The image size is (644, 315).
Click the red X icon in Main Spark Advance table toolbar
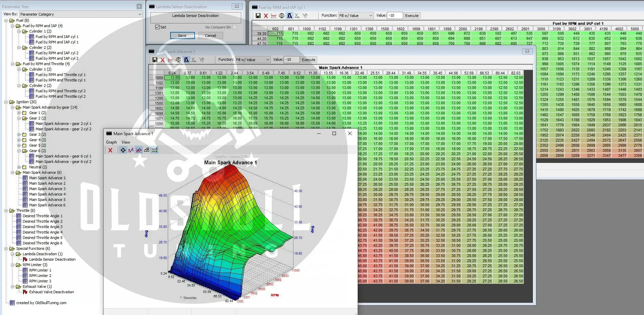[162, 60]
